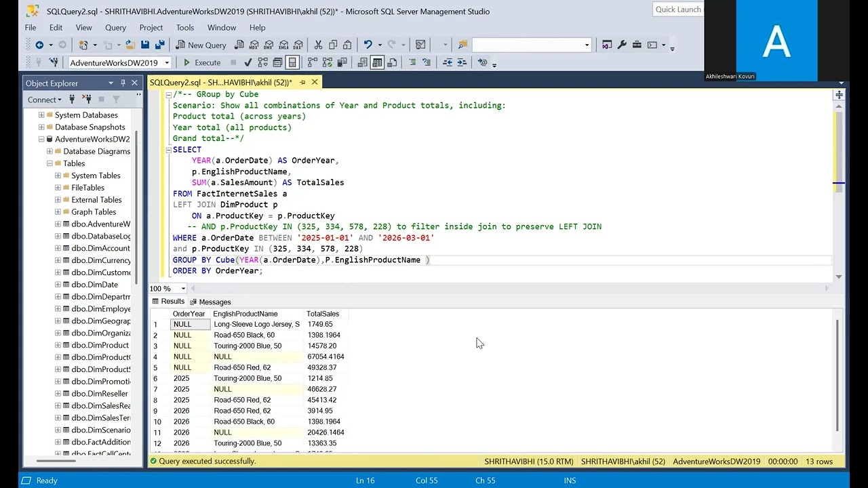Viewport: 868px width, 488px height.
Task: Open the Query menu
Action: click(115, 28)
